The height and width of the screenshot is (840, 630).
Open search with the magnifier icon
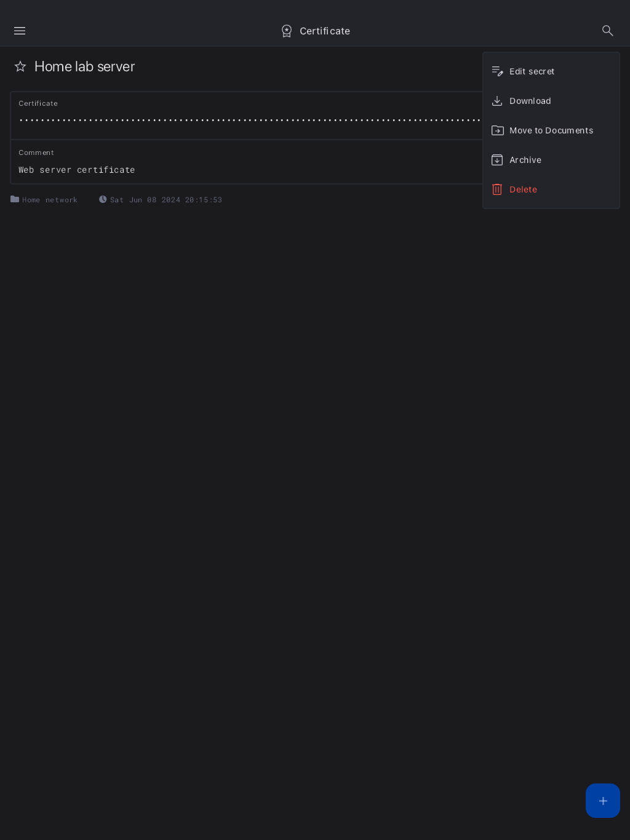click(608, 31)
